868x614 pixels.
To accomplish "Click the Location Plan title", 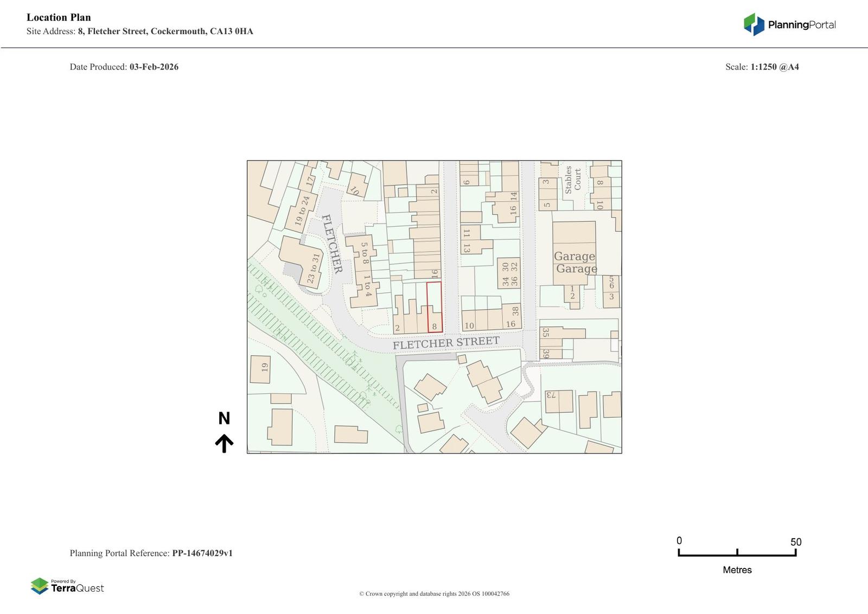I will 59,17.
